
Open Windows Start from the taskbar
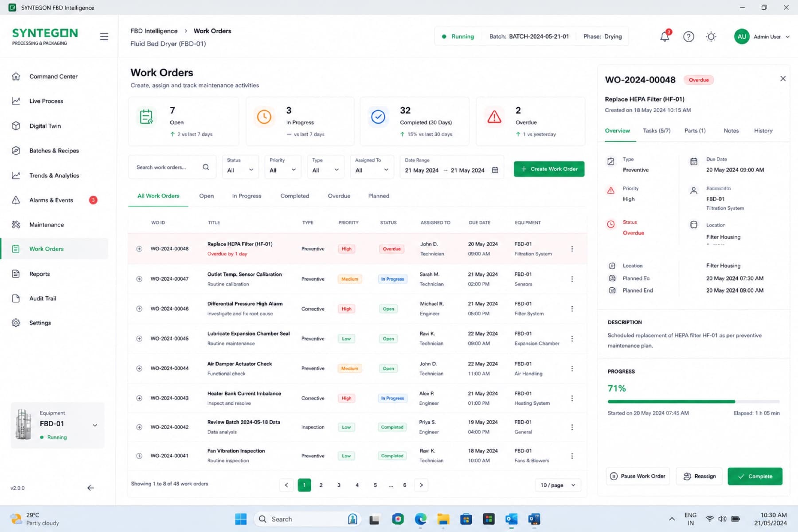[x=241, y=519]
